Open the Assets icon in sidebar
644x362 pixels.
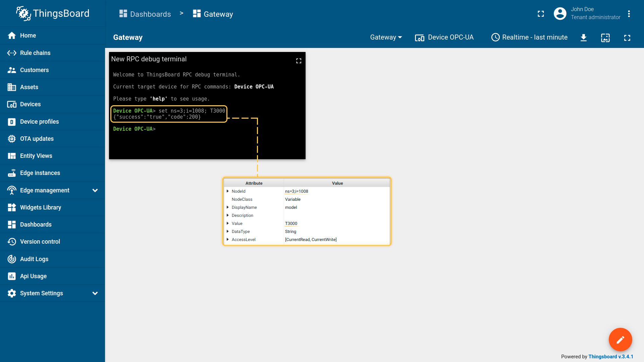[x=12, y=87]
